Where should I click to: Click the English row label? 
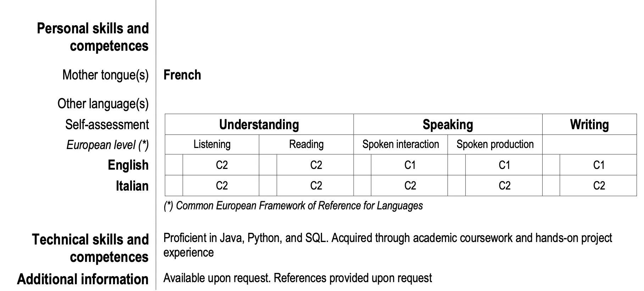[x=128, y=165]
